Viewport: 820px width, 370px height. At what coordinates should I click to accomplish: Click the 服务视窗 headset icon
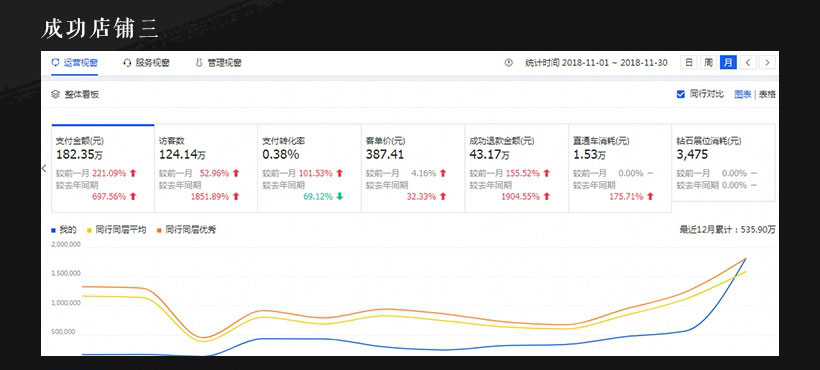(127, 63)
